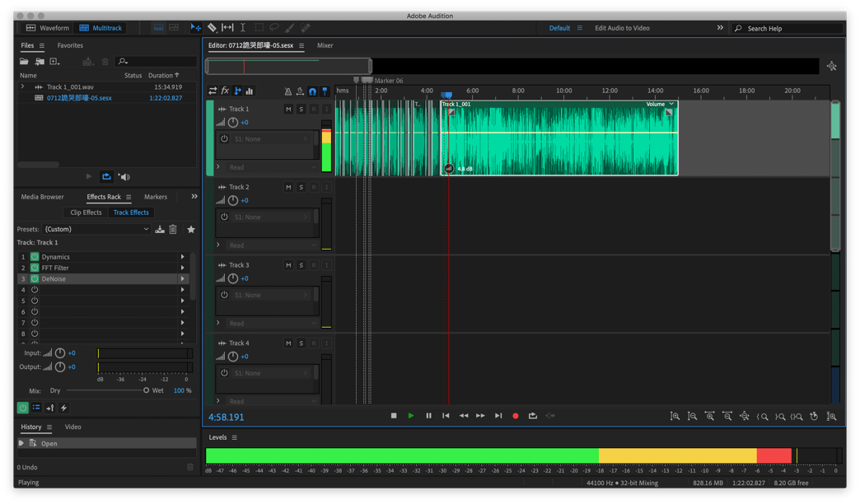
Task: Open the Markers tab
Action: 156,197
